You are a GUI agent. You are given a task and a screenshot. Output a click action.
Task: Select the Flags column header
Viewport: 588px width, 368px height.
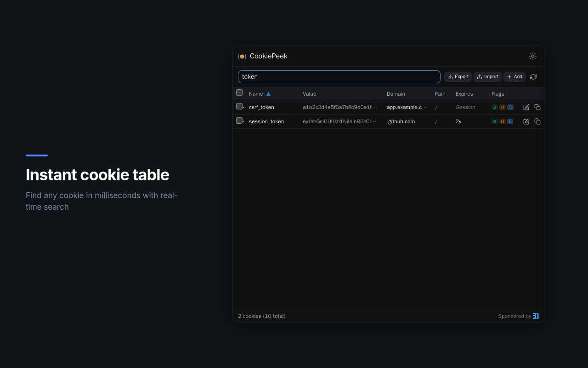point(498,93)
